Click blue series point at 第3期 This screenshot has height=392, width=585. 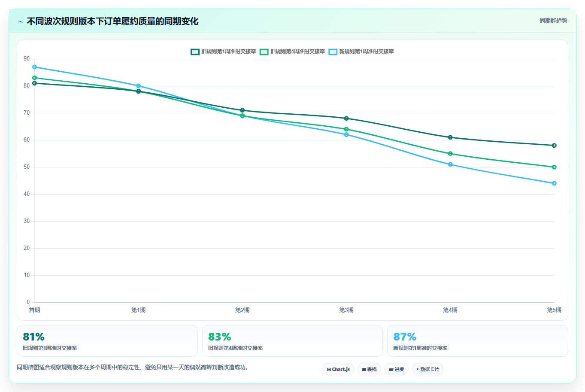point(346,135)
